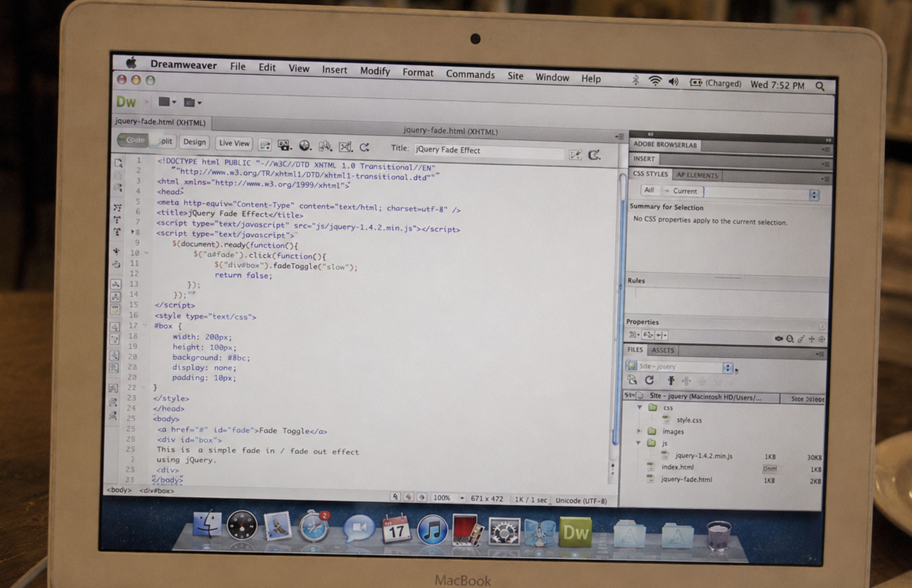Open the Extend Dreamweaver dropdown
The height and width of the screenshot is (588, 912).
click(x=193, y=103)
